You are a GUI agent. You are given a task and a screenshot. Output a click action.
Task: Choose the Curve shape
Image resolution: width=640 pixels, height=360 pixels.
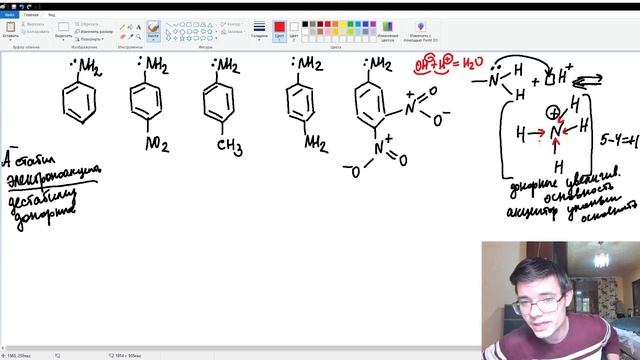point(176,25)
